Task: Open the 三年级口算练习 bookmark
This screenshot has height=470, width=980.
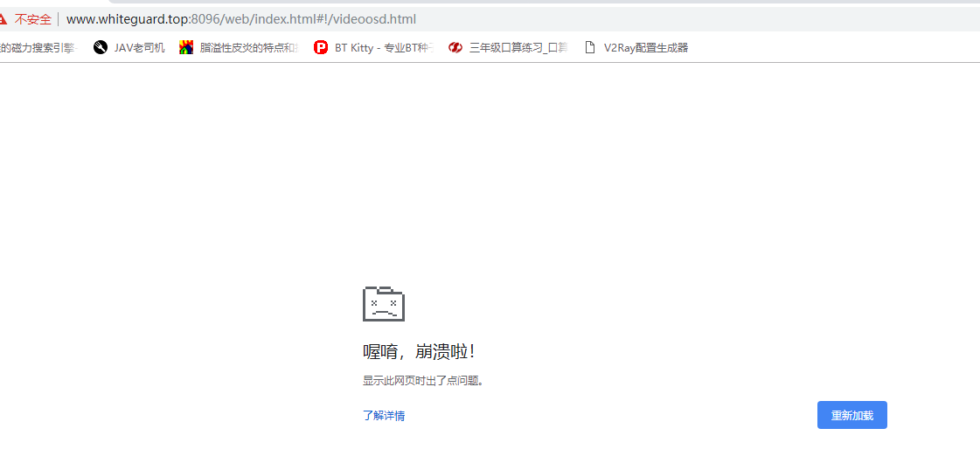Action: 508,47
